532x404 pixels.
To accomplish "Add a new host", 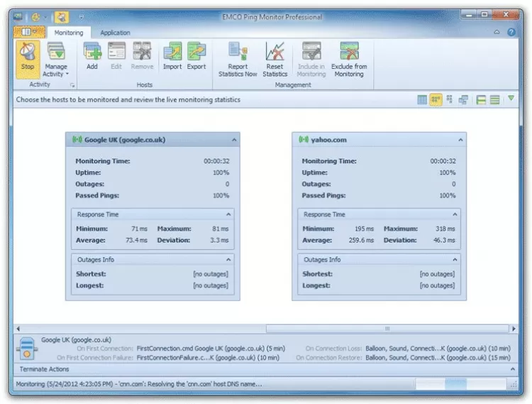I will tap(92, 56).
